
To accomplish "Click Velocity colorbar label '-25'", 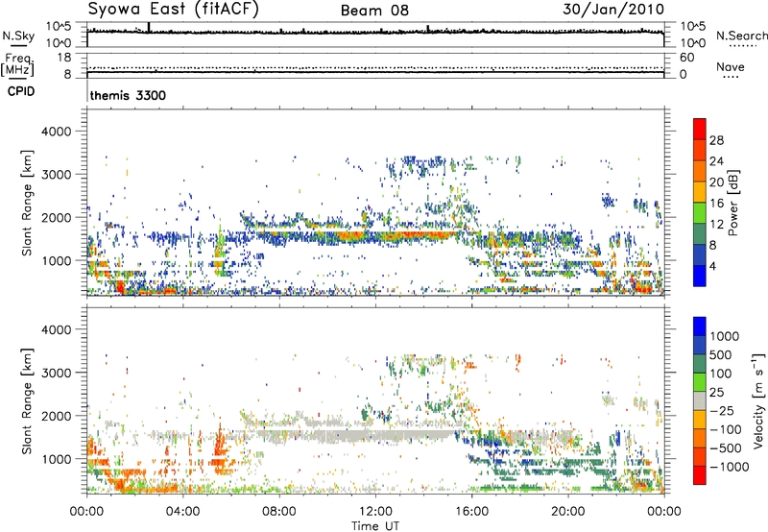I will [722, 410].
